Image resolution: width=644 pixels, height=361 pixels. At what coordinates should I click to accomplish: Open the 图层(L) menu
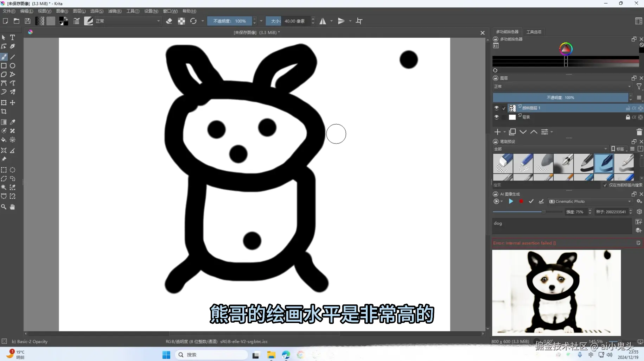(79, 11)
